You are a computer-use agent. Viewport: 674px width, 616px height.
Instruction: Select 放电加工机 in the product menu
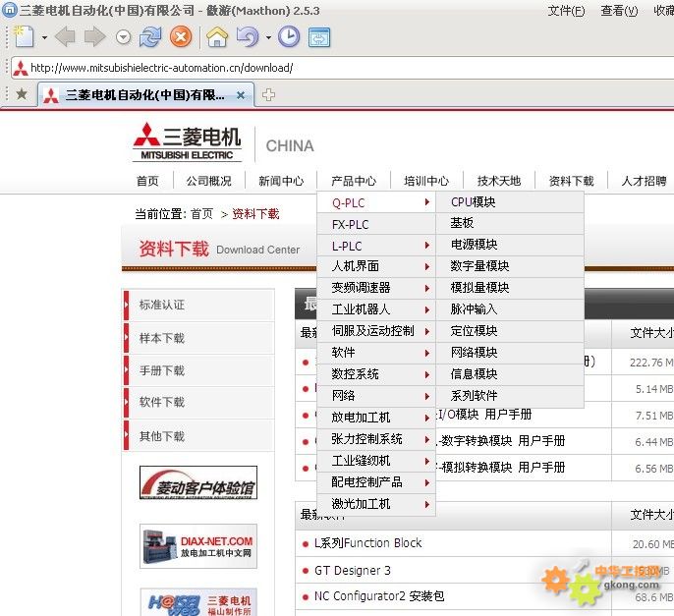376,418
